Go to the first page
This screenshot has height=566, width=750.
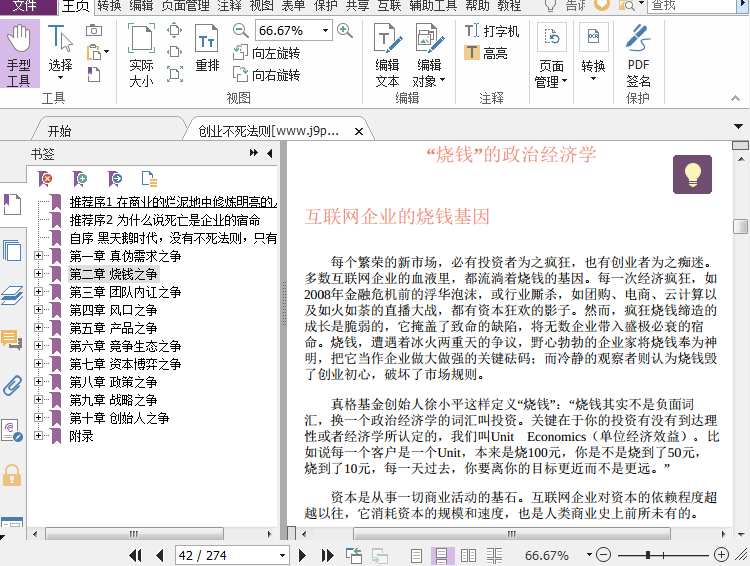pos(135,555)
